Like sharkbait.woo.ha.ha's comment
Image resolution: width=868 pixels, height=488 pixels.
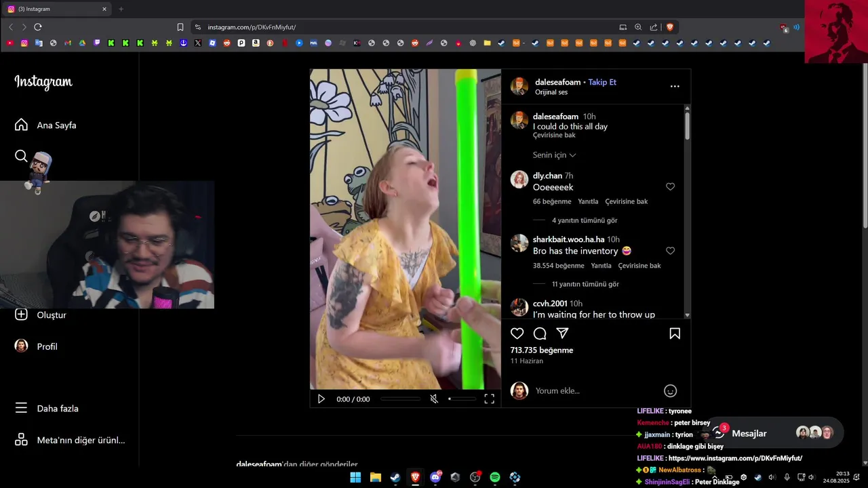click(x=670, y=251)
